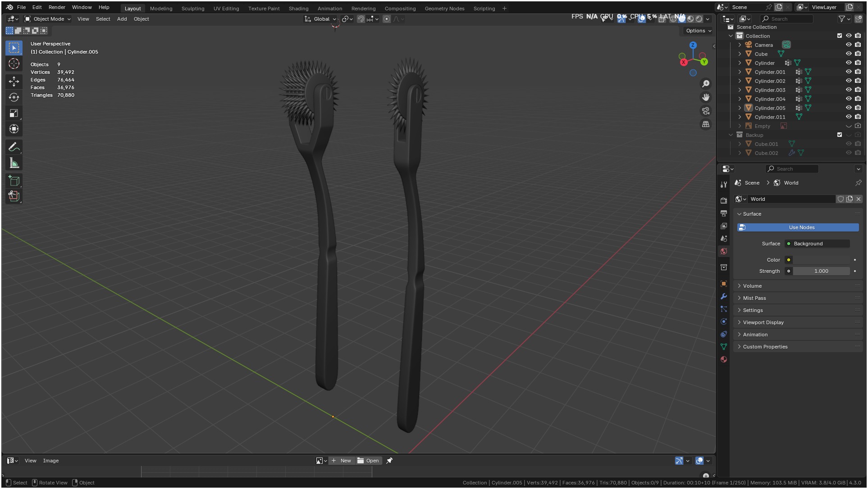Select the Rotate tool
This screenshot has height=489, width=868.
tap(14, 97)
